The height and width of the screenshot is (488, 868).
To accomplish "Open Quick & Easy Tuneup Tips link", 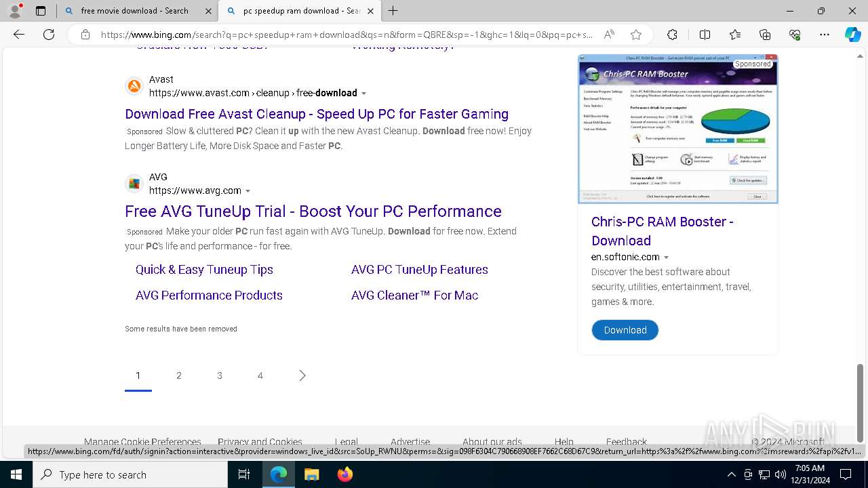I will click(204, 270).
